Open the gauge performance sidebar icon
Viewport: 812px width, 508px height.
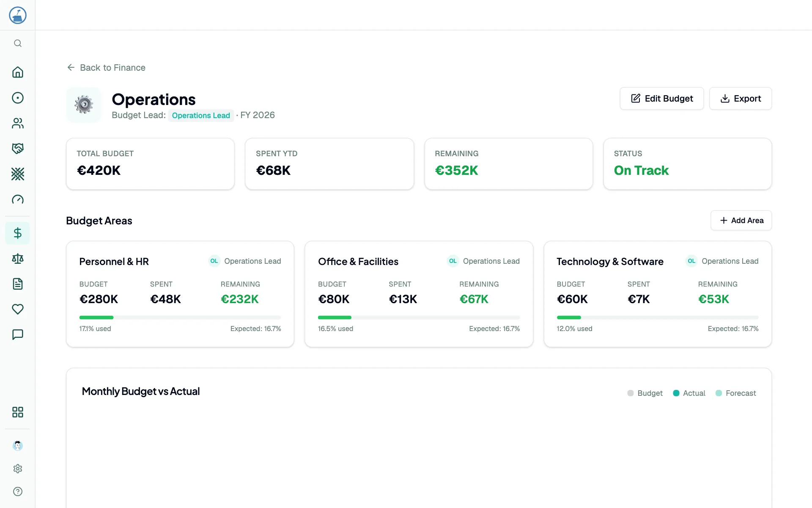click(17, 199)
